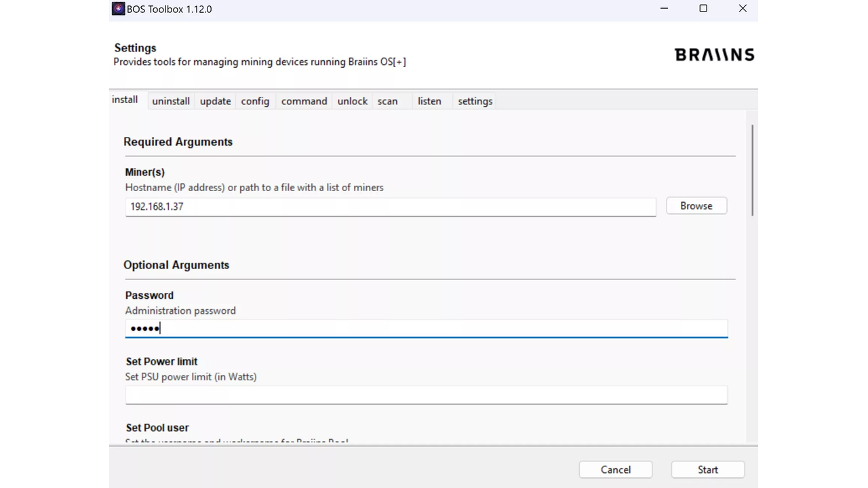The height and width of the screenshot is (488, 868).
Task: Click the BOS Toolbox app icon in title bar
Action: coord(119,9)
